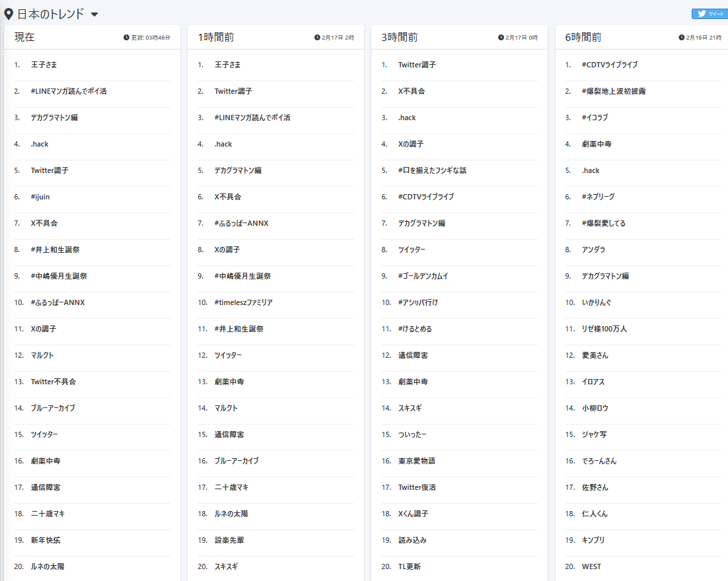728x581 pixels.
Task: Expand the 日本のトレンド region dropdown arrow
Action: [x=94, y=15]
